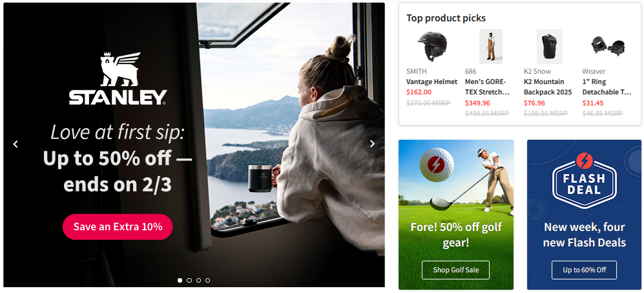644x293 pixels.
Task: Open the Smith Vantage Helmet image
Action: [431, 46]
